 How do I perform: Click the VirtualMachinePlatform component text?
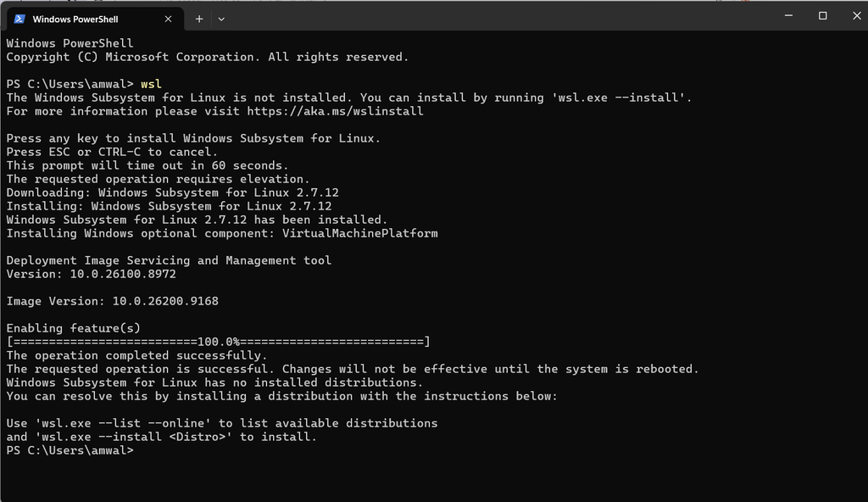tap(359, 234)
